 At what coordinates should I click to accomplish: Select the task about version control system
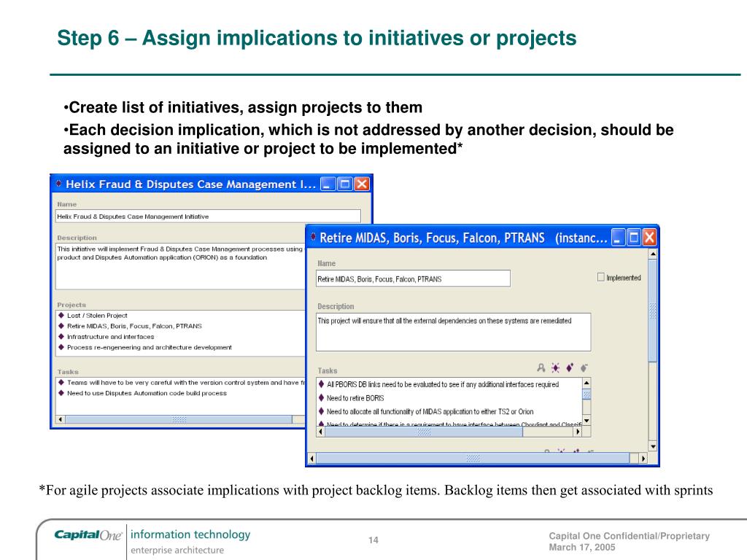pos(182,382)
